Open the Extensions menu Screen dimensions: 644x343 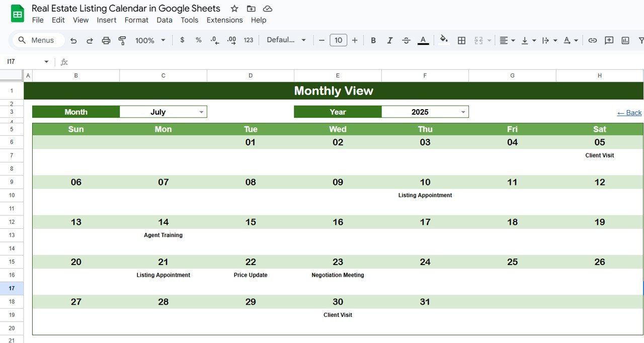[224, 20]
